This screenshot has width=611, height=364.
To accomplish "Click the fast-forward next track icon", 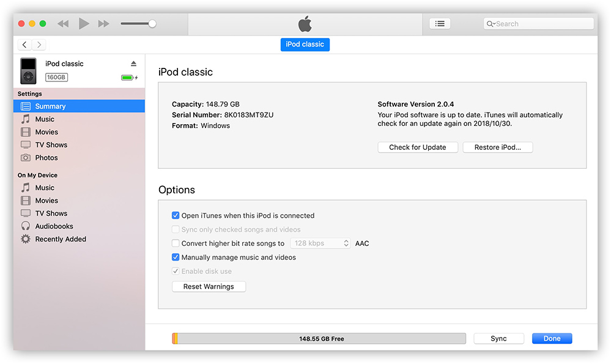I will point(104,24).
